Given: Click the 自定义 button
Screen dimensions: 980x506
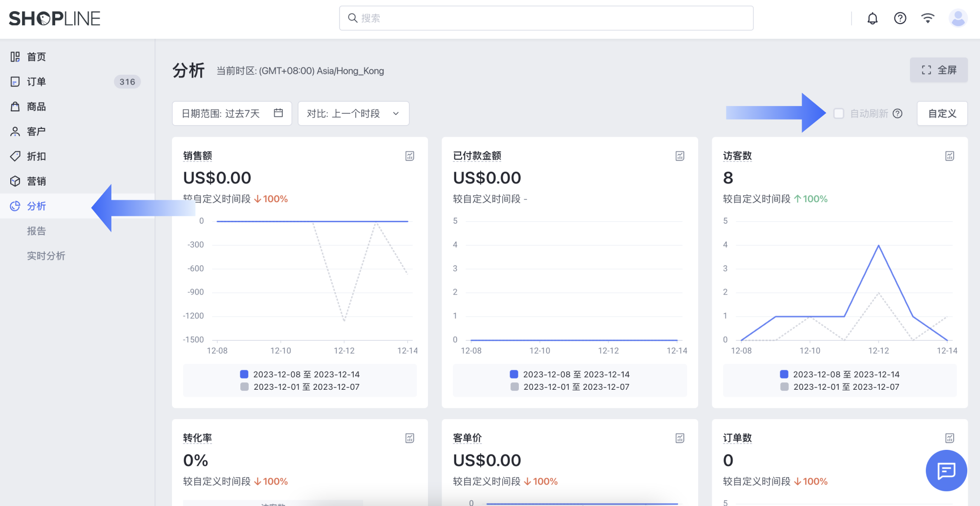Looking at the screenshot, I should pos(942,113).
